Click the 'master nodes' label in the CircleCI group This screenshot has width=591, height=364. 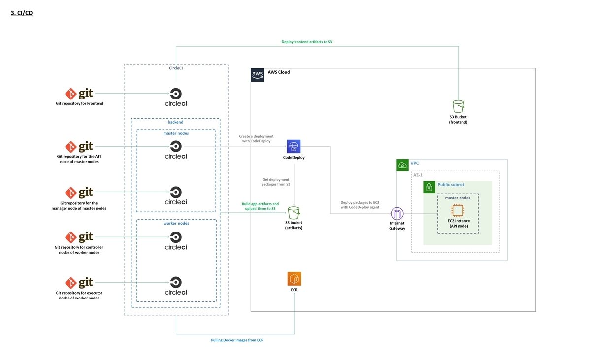(x=176, y=133)
